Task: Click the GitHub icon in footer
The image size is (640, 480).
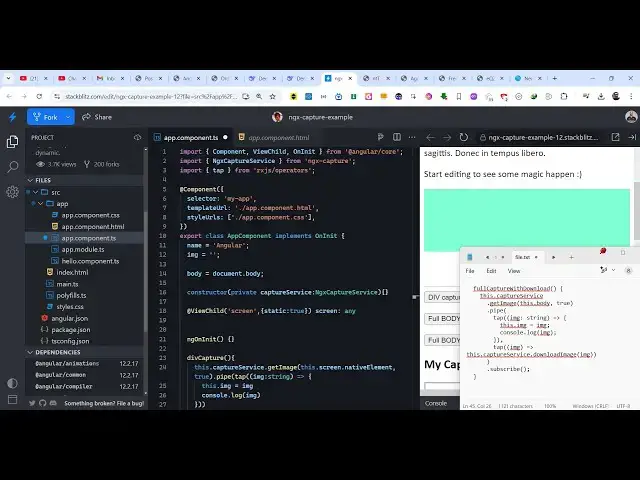Action: [43, 403]
